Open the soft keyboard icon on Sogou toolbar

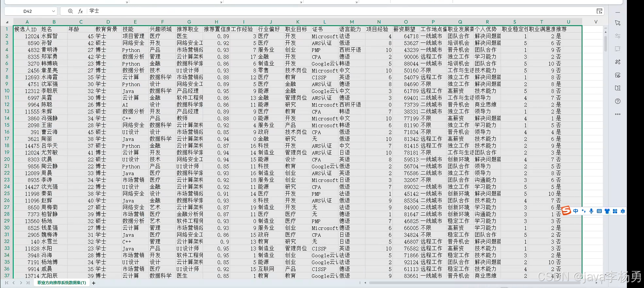[x=599, y=211]
